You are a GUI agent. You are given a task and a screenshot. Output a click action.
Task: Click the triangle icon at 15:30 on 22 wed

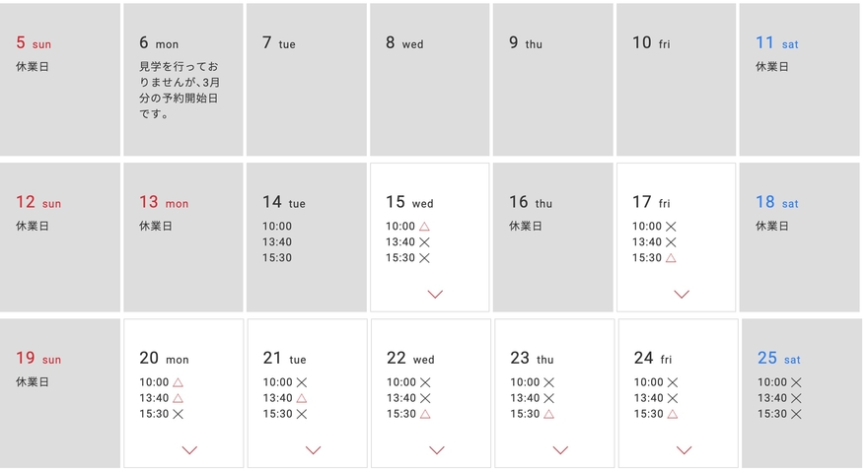[425, 414]
